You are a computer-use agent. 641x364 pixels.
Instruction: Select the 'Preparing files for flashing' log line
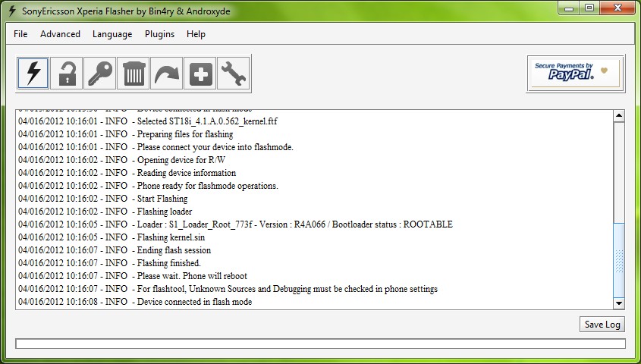pos(126,134)
